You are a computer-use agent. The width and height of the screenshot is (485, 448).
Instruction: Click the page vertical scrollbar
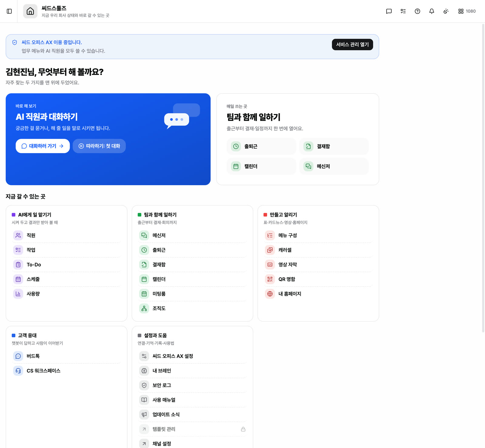click(483, 178)
